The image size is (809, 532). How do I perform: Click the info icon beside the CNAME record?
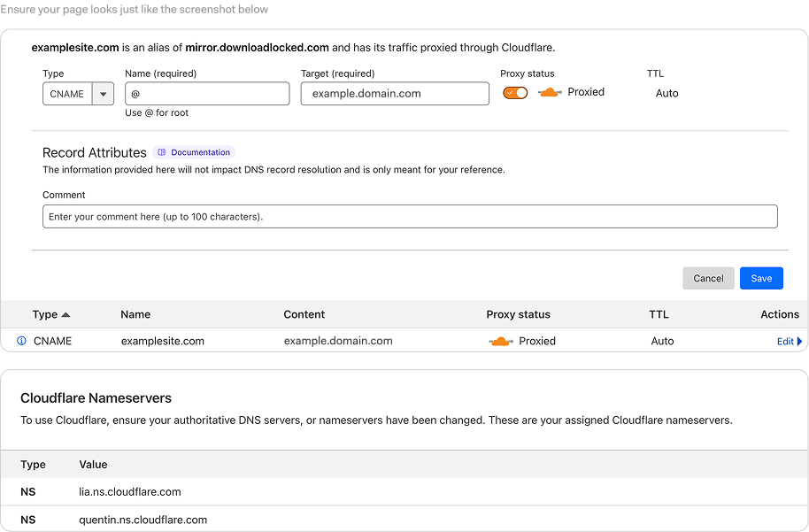click(x=22, y=341)
